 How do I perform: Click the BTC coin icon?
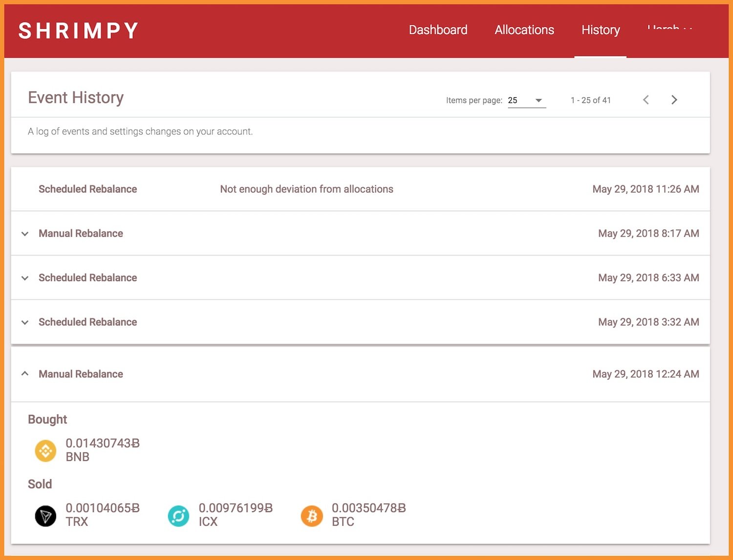tap(311, 516)
